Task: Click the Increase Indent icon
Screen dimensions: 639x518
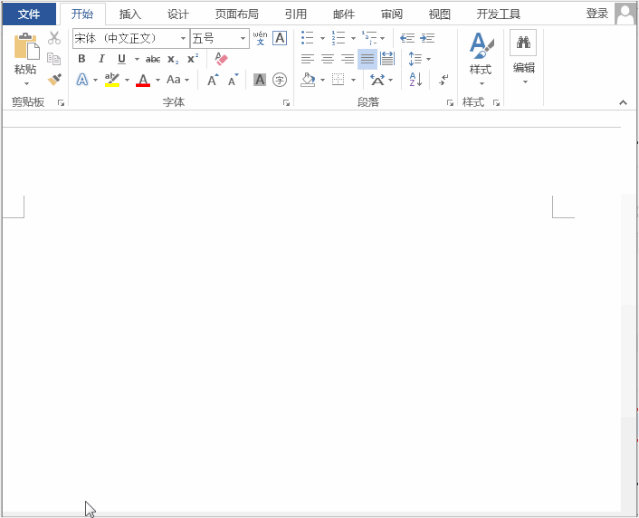Action: [x=427, y=38]
